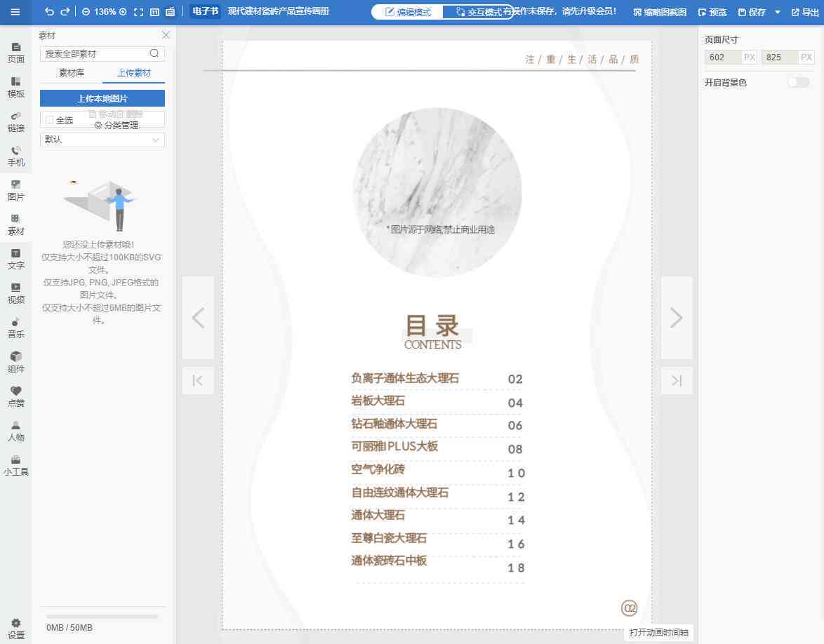This screenshot has width=824, height=644.
Task: Click 导出 export button
Action: pyautogui.click(x=804, y=12)
